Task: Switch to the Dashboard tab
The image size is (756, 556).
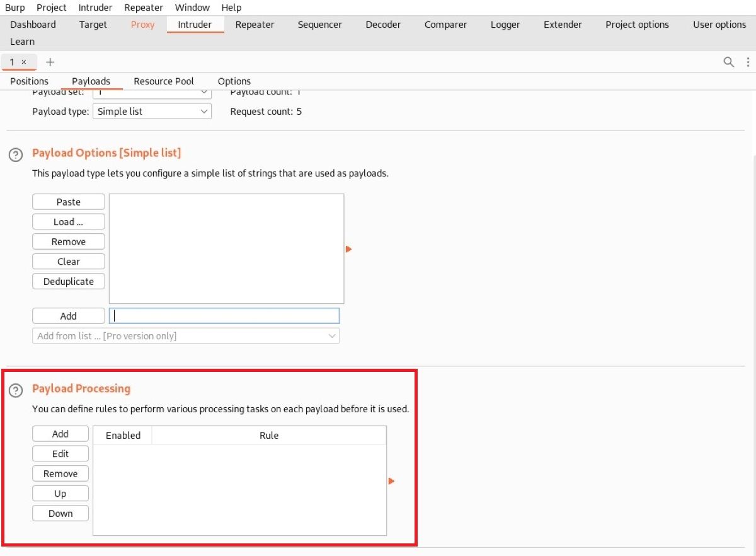Action: coord(33,25)
